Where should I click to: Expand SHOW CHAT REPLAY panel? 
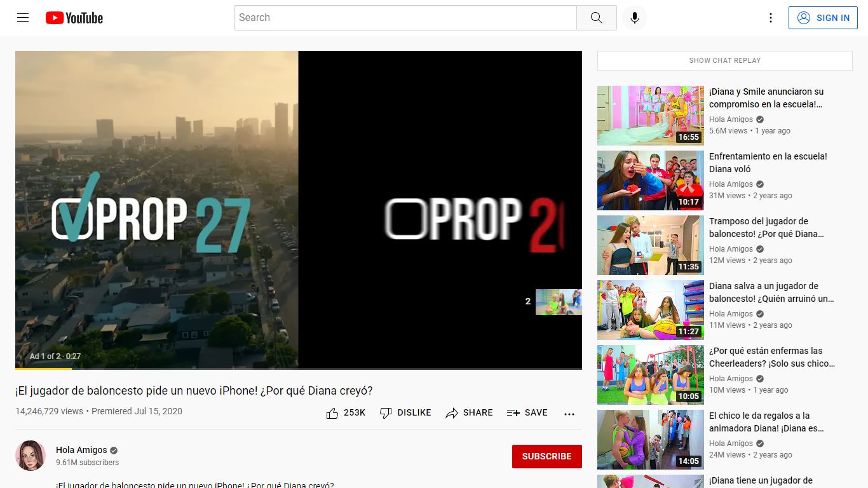(x=724, y=60)
